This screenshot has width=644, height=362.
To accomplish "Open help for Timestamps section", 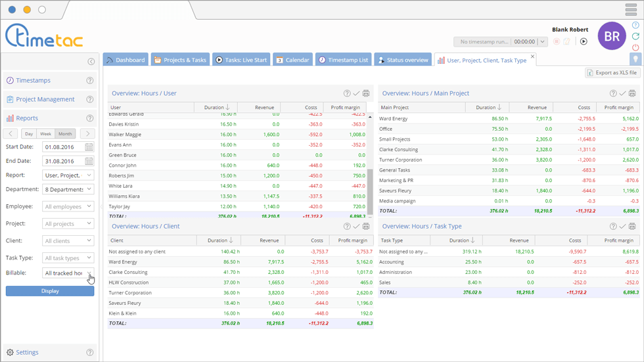I will tap(90, 80).
